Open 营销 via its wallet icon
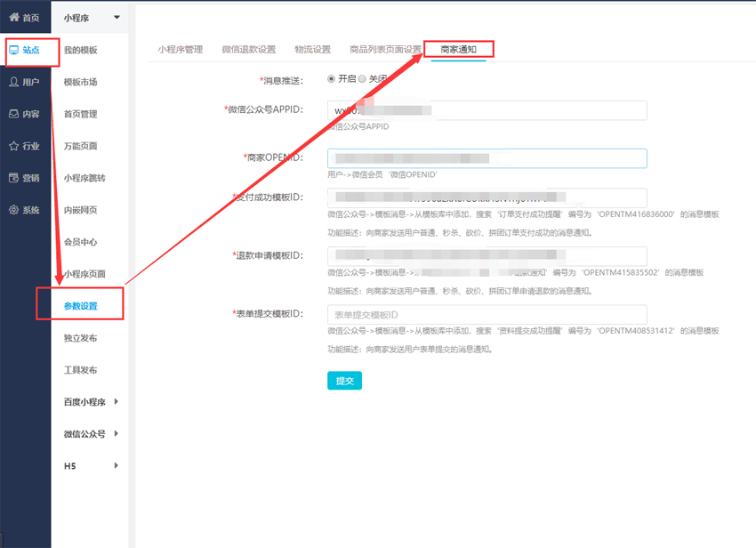756x548 pixels. pos(14,178)
